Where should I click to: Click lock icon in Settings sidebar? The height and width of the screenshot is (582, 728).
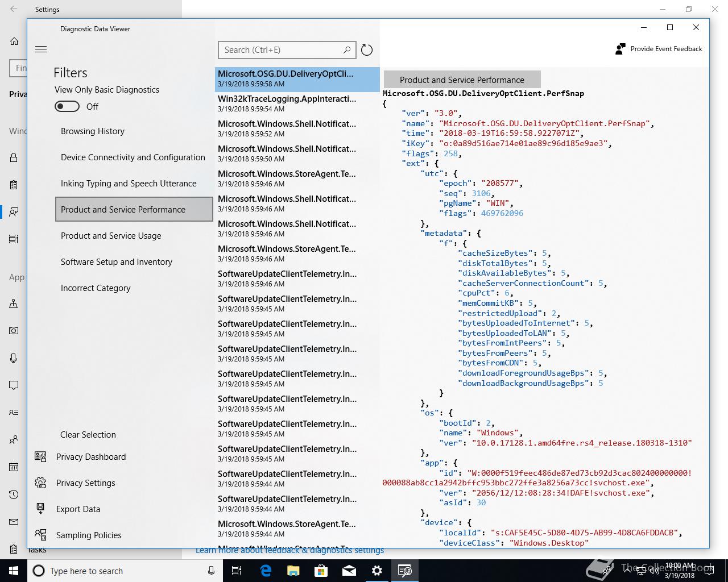14,157
